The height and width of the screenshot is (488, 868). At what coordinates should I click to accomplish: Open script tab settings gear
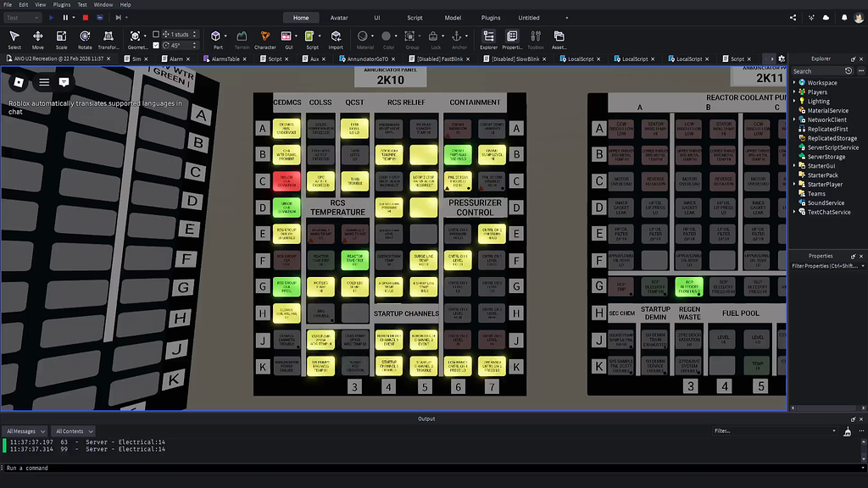(x=782, y=58)
